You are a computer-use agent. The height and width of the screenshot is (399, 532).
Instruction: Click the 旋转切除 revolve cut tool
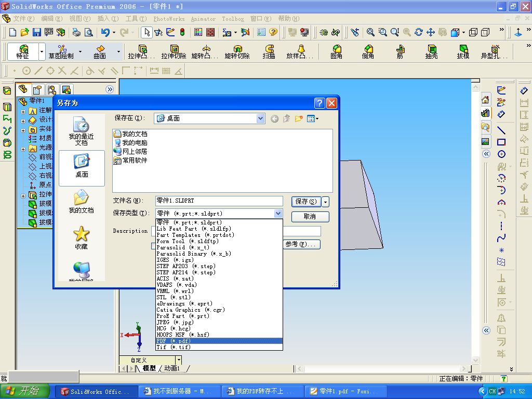(237, 52)
